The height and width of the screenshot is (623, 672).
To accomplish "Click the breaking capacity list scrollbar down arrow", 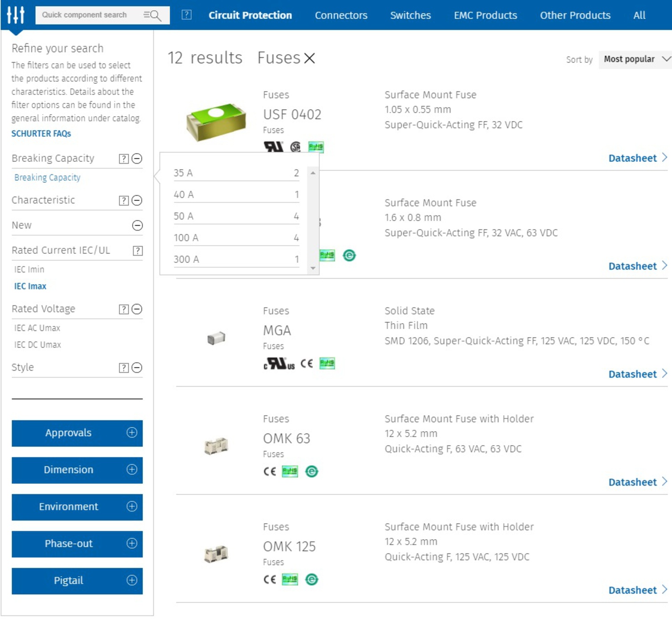I will point(313,268).
